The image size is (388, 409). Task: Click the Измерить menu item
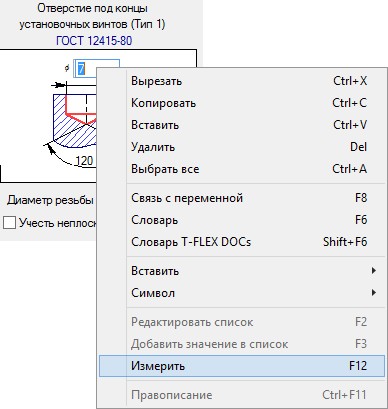point(242,366)
